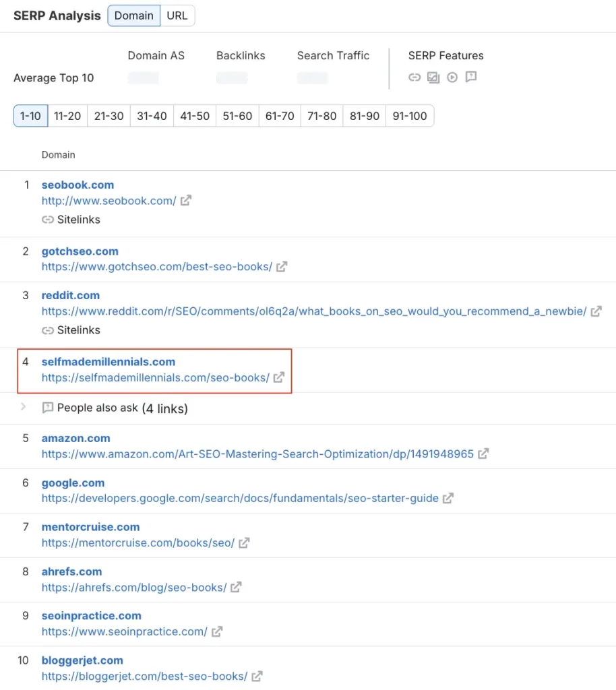Click the People also ask icon below selfmademillennials.com
616x690 pixels.
coord(47,408)
